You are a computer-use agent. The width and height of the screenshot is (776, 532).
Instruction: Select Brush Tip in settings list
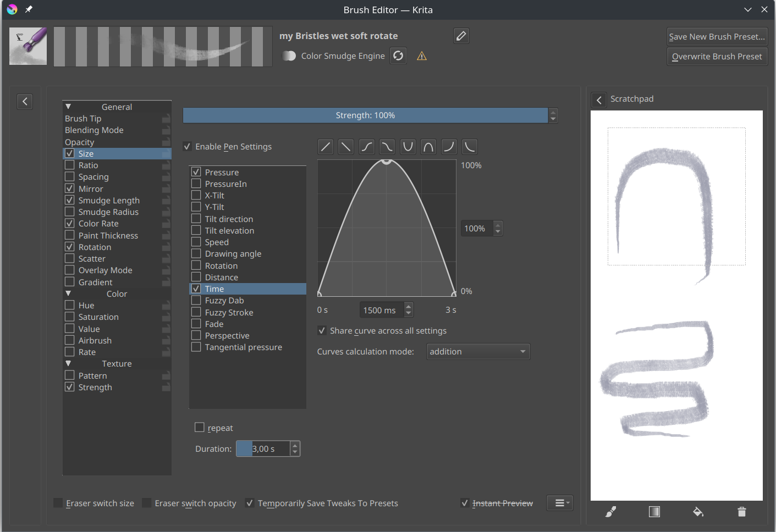click(x=84, y=119)
